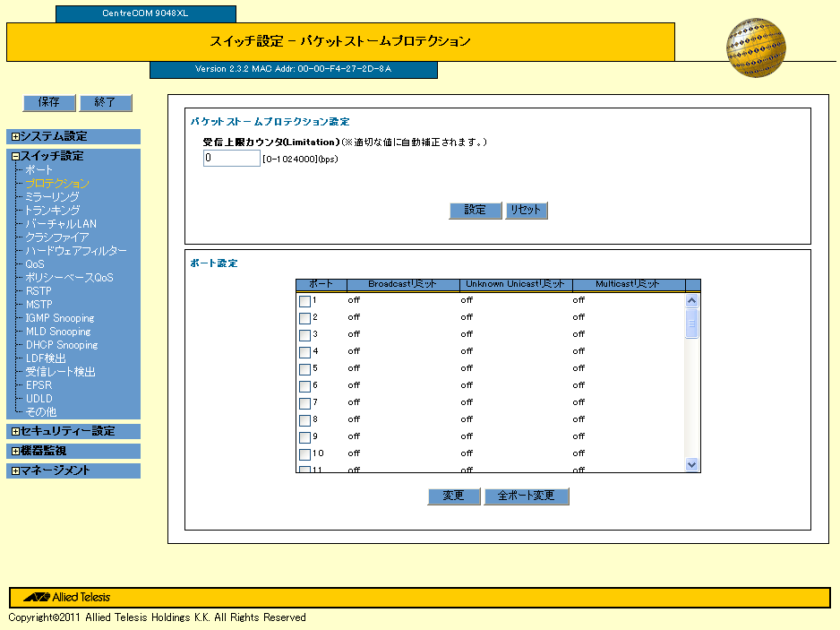Viewport: 840px width, 630px height.
Task: Expand the セキュリティー設定 menu section
Action: click(x=15, y=432)
